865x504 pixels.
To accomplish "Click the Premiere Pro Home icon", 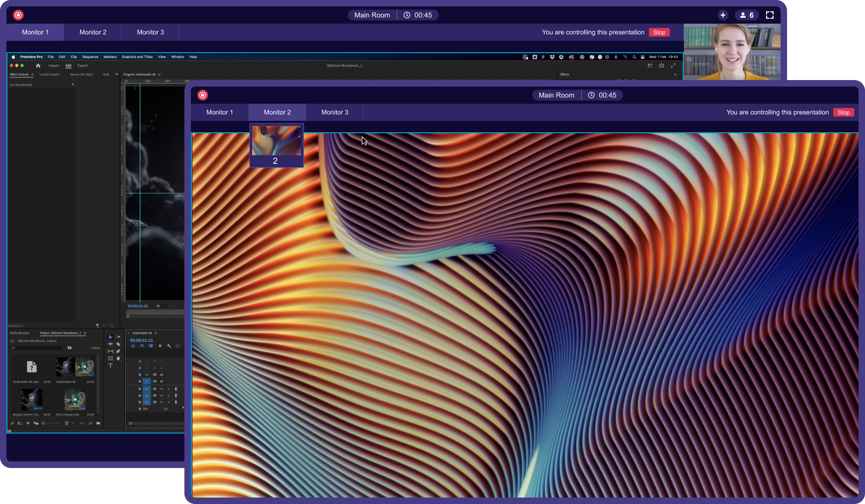I will [38, 66].
